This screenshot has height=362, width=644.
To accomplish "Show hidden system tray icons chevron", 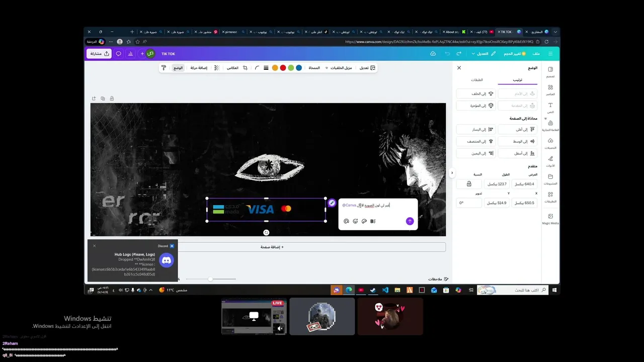I will click(150, 290).
